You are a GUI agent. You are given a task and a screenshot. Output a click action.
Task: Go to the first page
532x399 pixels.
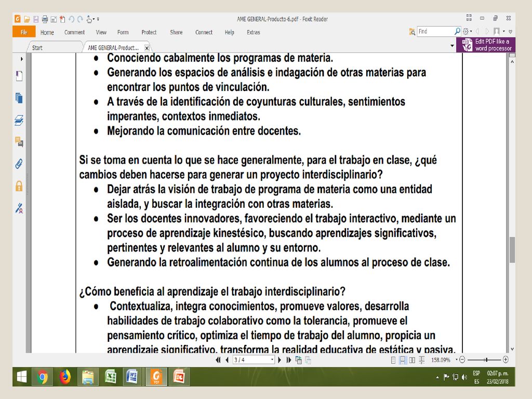pos(218,360)
